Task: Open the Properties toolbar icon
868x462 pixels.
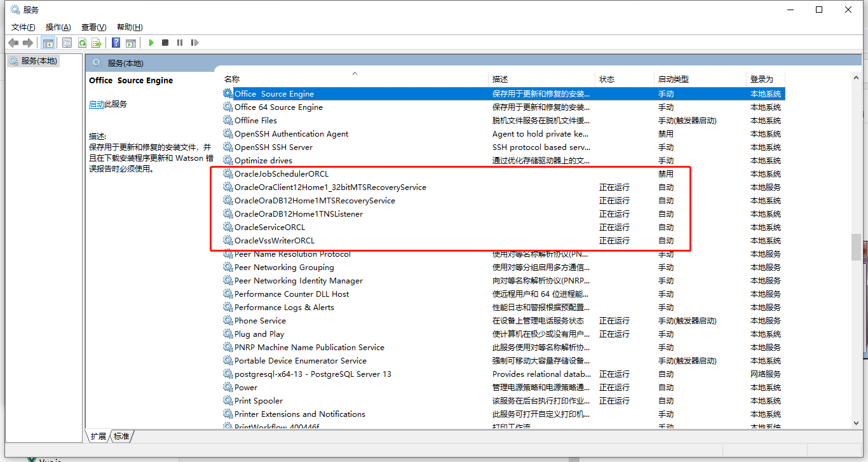Action: click(x=67, y=43)
